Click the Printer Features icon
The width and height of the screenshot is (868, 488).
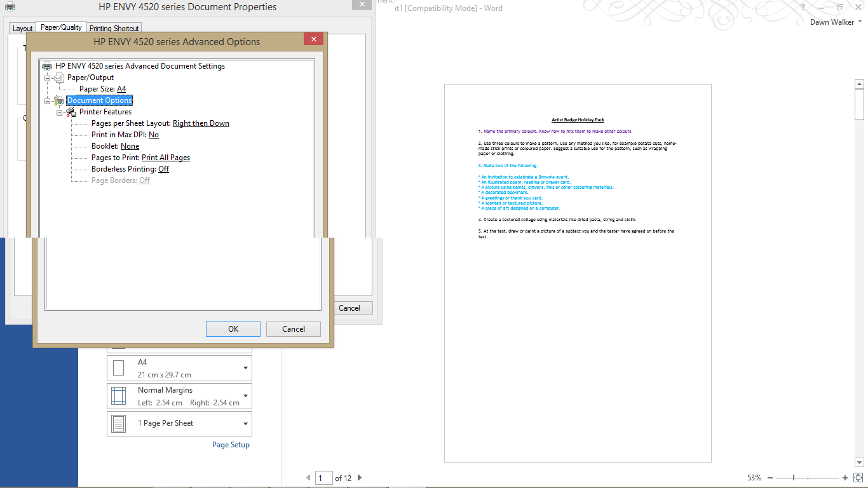point(71,112)
